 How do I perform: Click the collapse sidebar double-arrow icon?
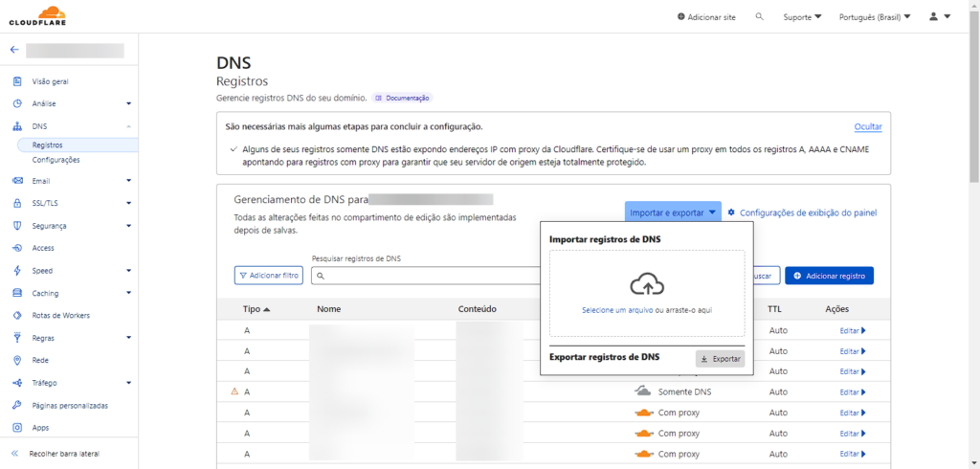[15, 454]
